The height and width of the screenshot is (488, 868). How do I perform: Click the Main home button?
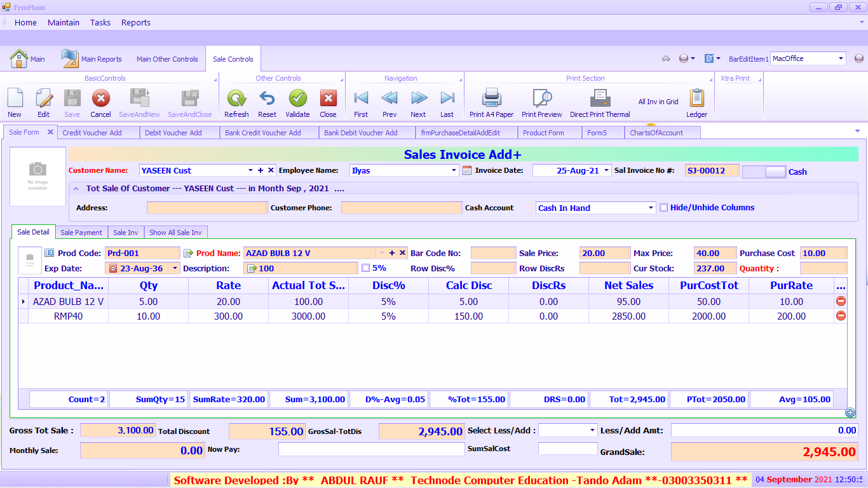click(27, 58)
